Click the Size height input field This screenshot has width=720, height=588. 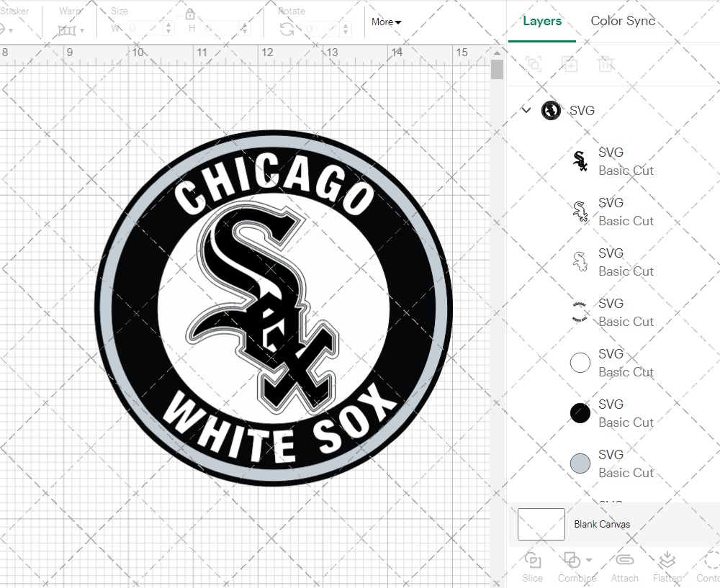click(220, 29)
